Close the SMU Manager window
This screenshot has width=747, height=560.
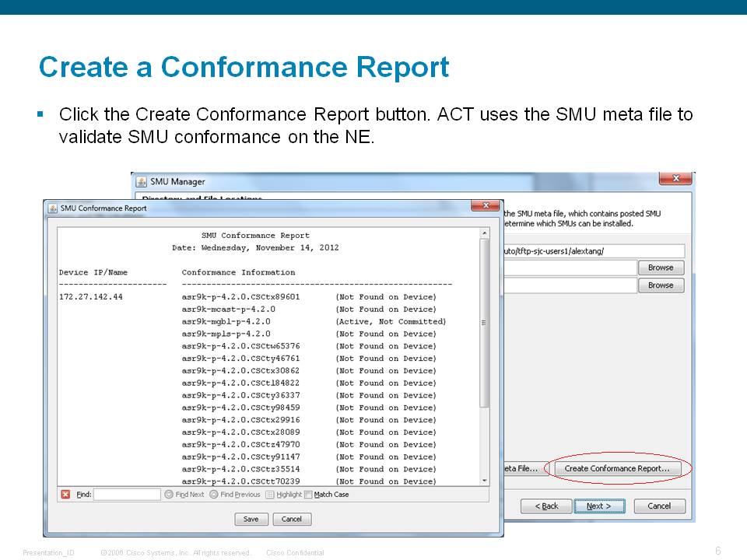675,178
